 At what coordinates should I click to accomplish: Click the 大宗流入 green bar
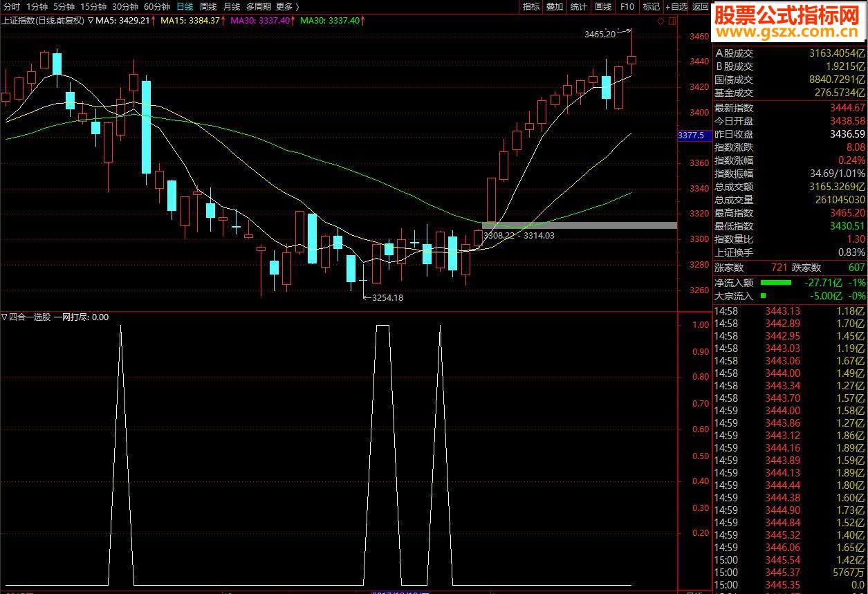(763, 296)
